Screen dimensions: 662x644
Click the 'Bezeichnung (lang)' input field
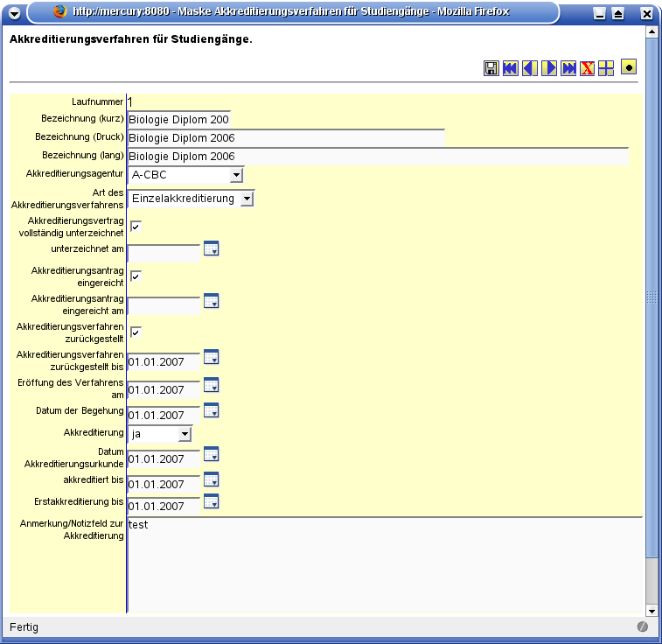click(x=379, y=157)
